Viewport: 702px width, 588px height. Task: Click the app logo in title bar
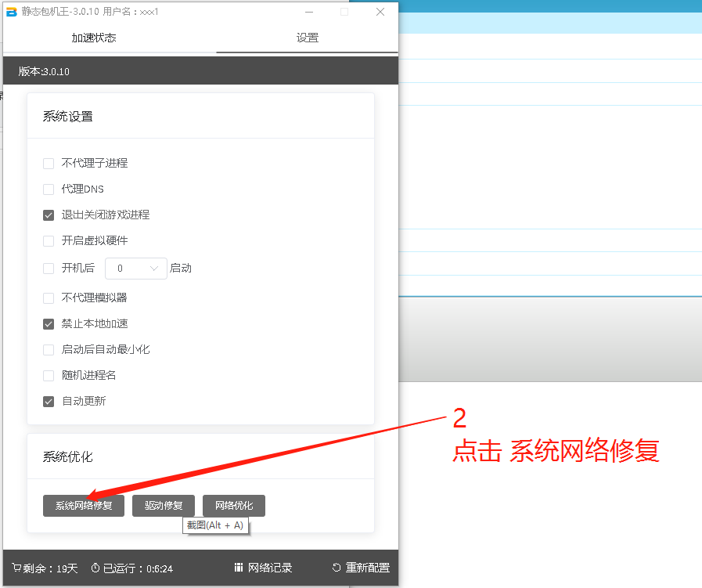tap(12, 12)
